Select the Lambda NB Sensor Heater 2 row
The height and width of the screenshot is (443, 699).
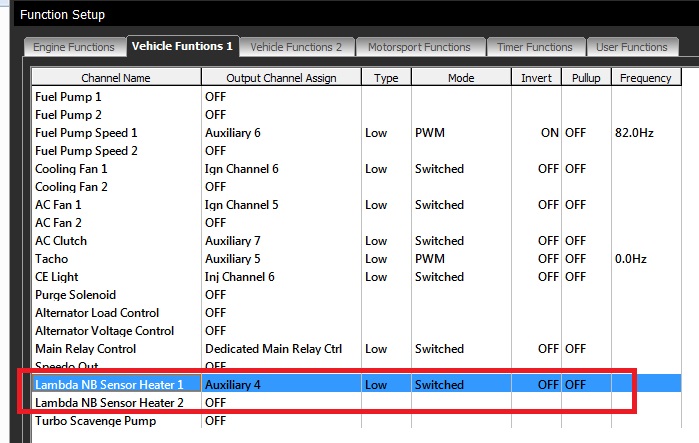(x=109, y=403)
